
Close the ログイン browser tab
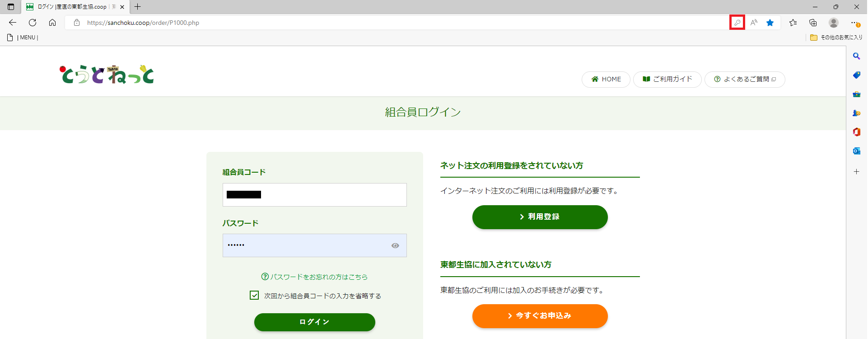[x=122, y=7]
